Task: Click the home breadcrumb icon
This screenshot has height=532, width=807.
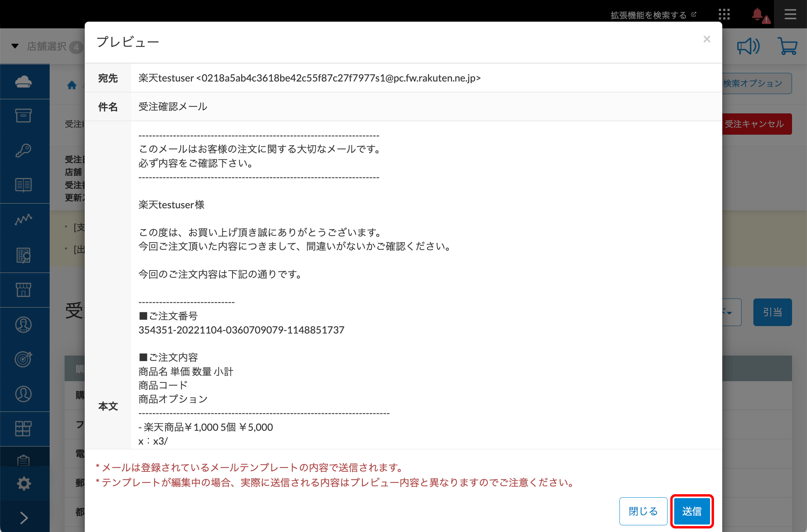Action: [x=72, y=85]
